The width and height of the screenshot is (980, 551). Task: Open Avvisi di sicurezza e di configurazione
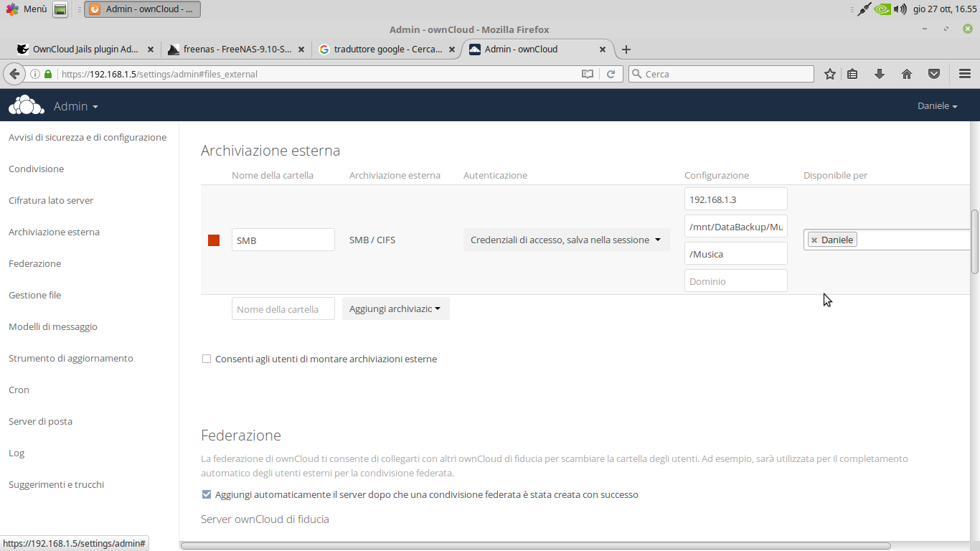point(88,137)
